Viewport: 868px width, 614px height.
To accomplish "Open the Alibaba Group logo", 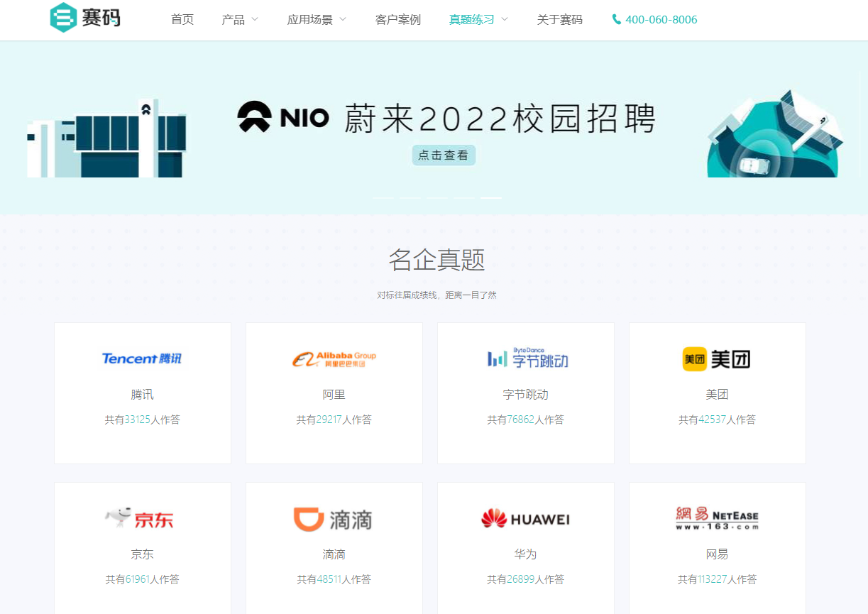I will (x=334, y=358).
